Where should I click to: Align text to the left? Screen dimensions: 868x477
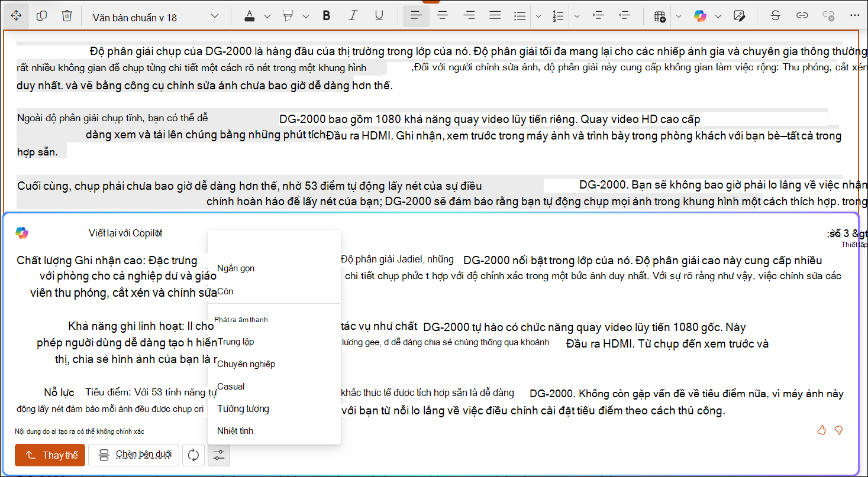tap(416, 16)
